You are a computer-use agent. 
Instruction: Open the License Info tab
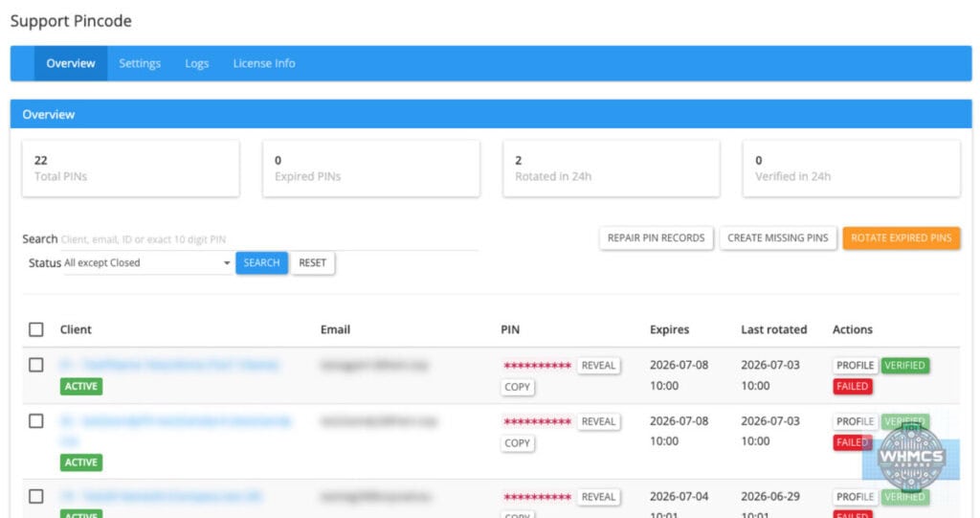point(264,63)
